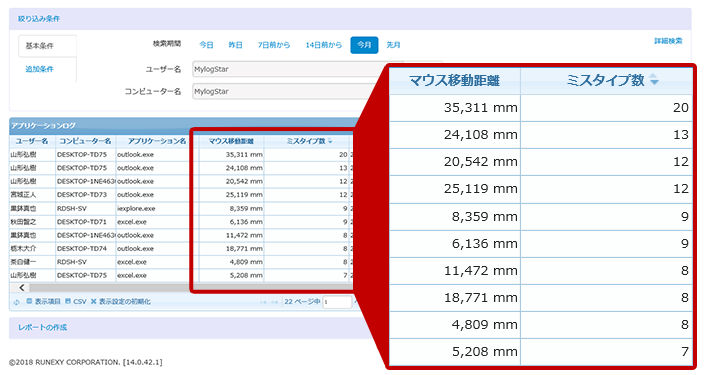This screenshot has height=375, width=704.
Task: Select the 先月 search period
Action: click(x=393, y=45)
